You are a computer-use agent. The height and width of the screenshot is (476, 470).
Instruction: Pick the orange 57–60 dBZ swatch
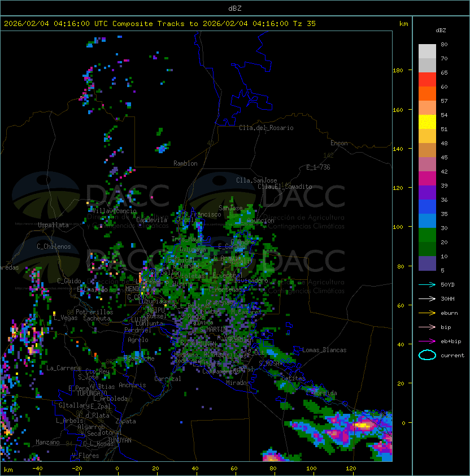click(x=427, y=93)
